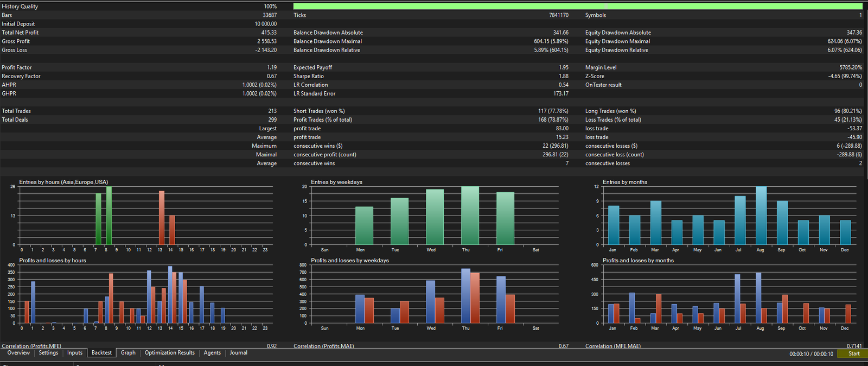Click the OnTester result label
The width and height of the screenshot is (868, 366).
click(603, 85)
